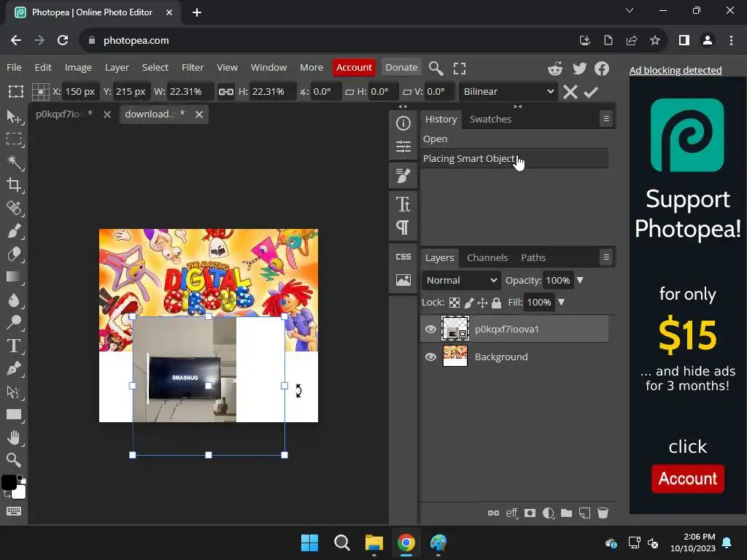Viewport: 747px width, 560px height.
Task: Open the Brush settings panel icon
Action: [403, 176]
